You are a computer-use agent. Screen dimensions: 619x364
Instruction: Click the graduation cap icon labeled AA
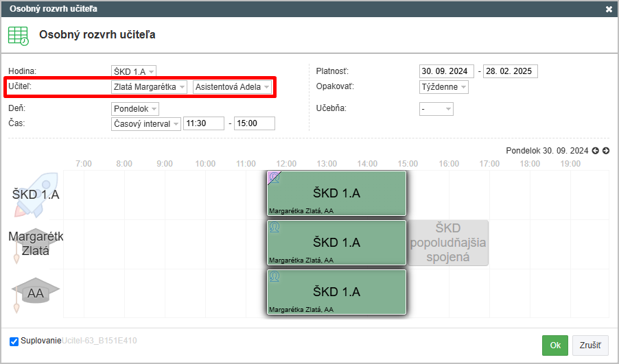pos(36,294)
